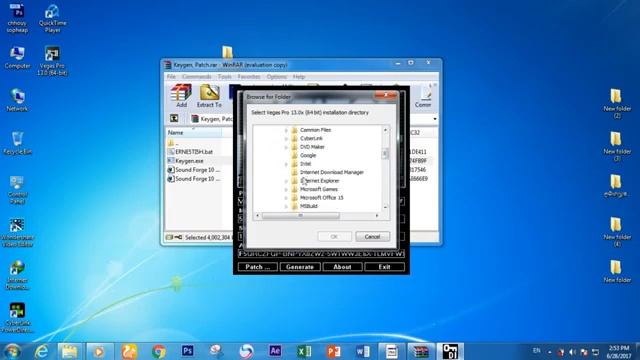The width and height of the screenshot is (640, 360).
Task: Launch Internet Explorer from the taskbar
Action: tap(41, 351)
